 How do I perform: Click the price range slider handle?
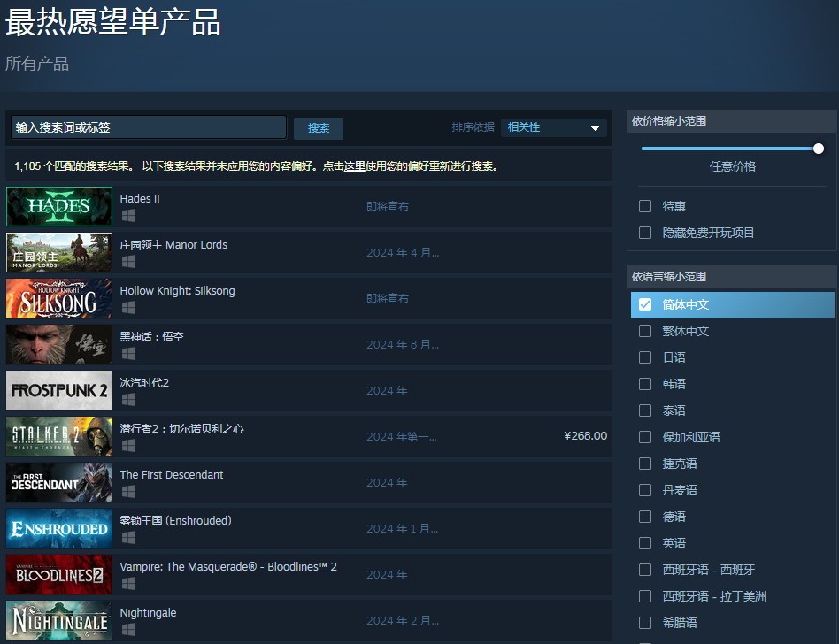pyautogui.click(x=819, y=149)
